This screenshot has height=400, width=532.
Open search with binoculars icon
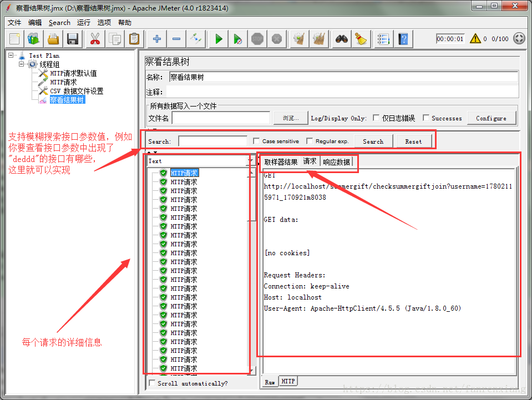[342, 39]
